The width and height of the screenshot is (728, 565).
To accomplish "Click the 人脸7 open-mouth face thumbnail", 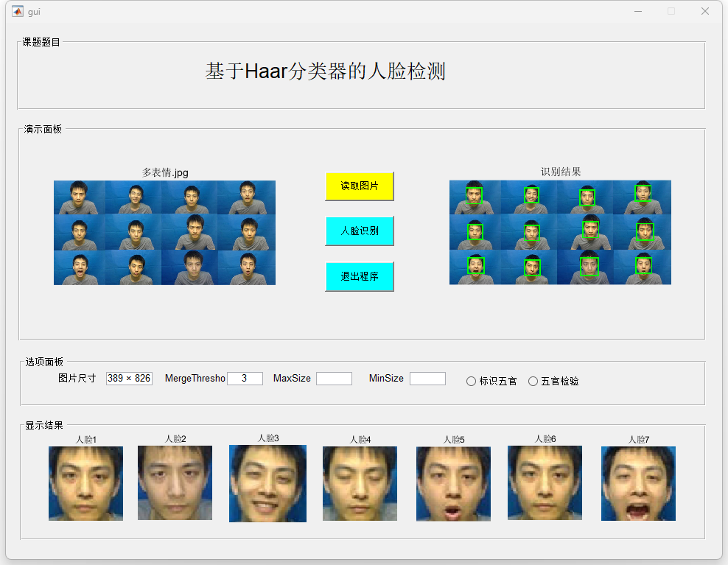I will [638, 483].
